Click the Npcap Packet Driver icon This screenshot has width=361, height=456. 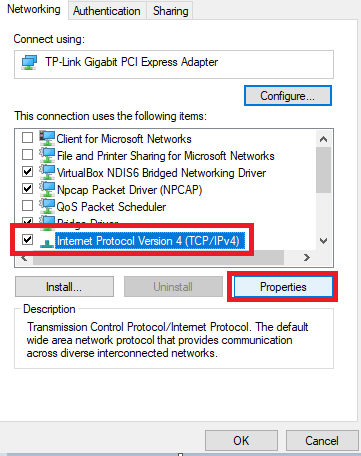pos(47,189)
